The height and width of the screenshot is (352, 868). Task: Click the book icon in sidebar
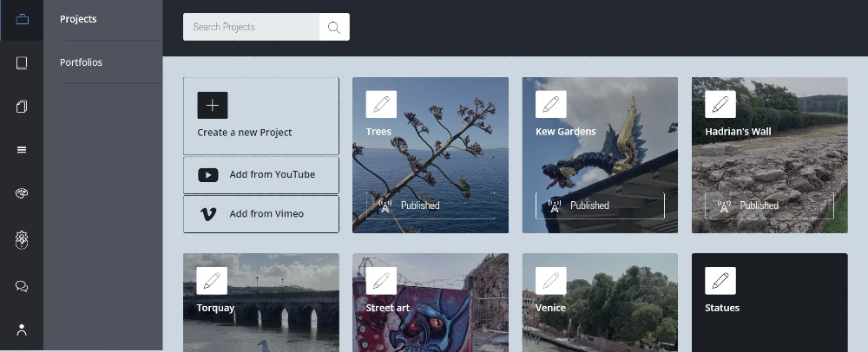pyautogui.click(x=22, y=63)
